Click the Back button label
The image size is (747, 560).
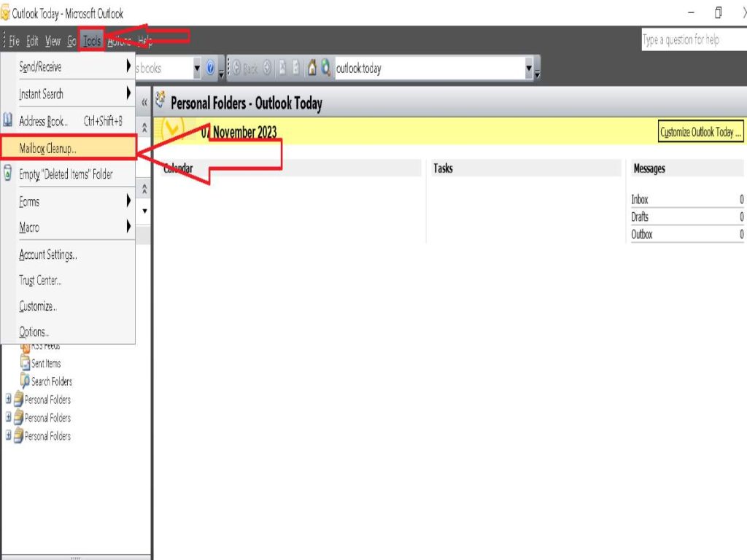click(250, 69)
